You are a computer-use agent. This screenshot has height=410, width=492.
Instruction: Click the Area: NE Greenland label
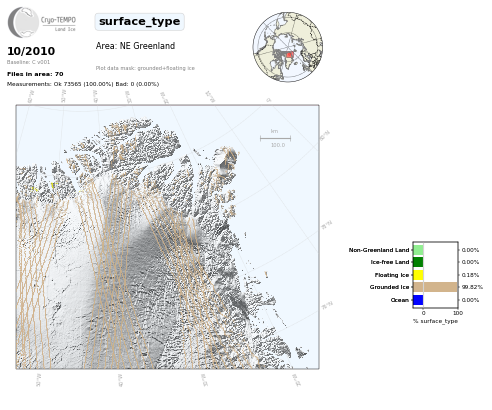pyautogui.click(x=135, y=46)
